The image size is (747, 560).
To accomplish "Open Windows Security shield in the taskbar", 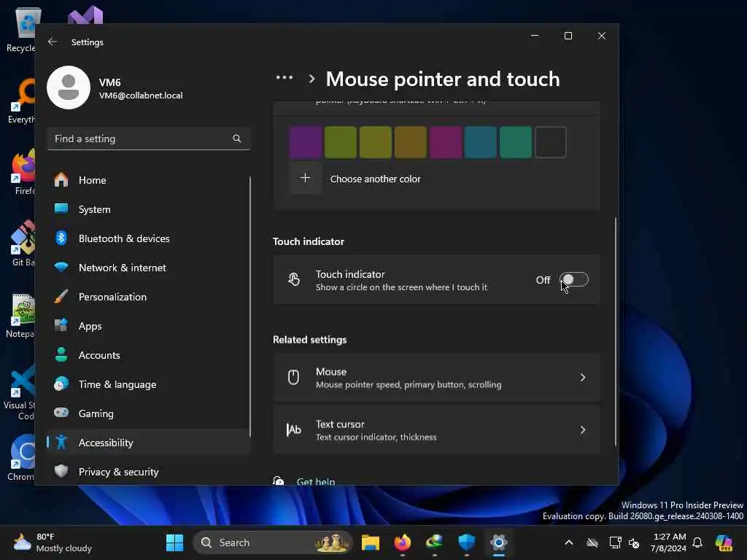I will click(x=466, y=542).
